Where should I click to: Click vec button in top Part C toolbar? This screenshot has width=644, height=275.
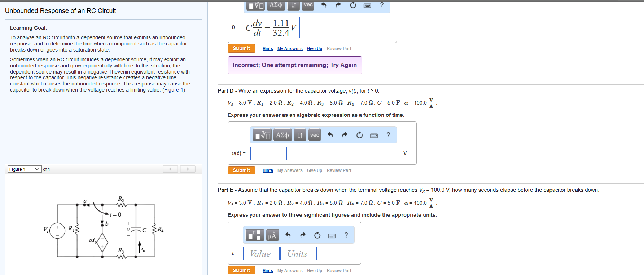pyautogui.click(x=308, y=5)
